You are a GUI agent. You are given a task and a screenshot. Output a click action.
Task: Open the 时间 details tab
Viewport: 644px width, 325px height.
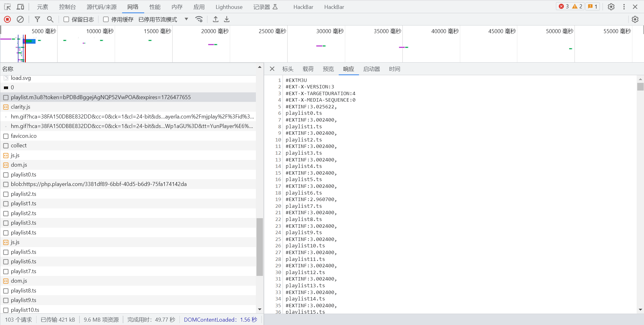395,69
